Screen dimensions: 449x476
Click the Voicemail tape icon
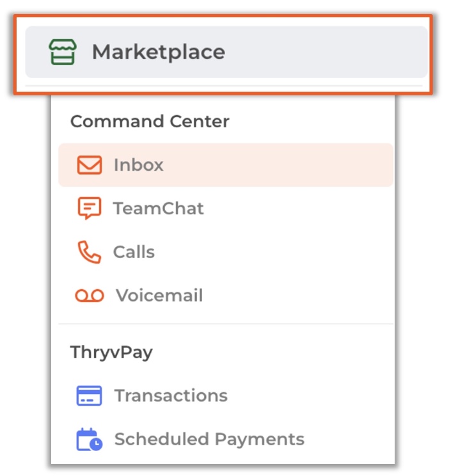coord(90,296)
